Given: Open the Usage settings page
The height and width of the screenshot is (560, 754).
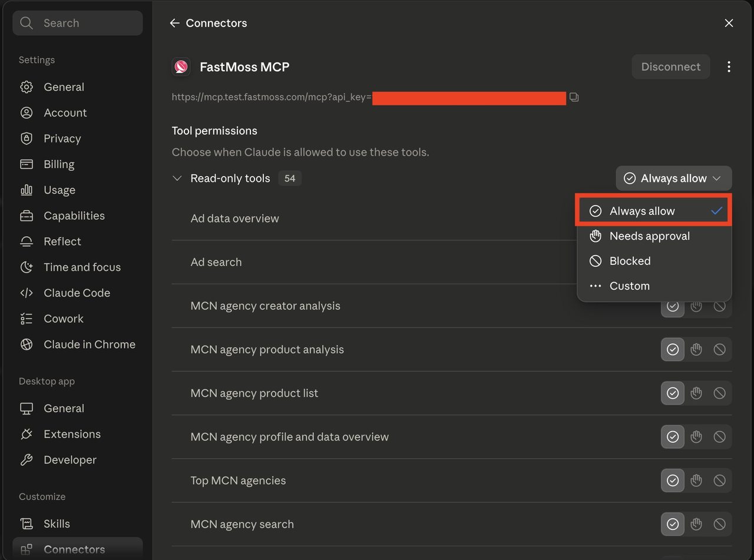Looking at the screenshot, I should (x=78, y=190).
